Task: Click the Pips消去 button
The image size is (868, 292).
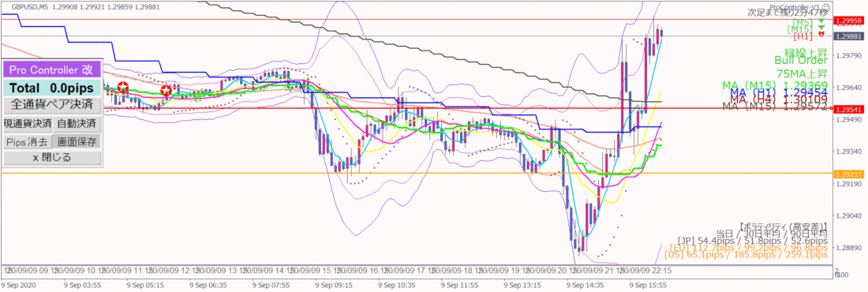Action: [27, 142]
